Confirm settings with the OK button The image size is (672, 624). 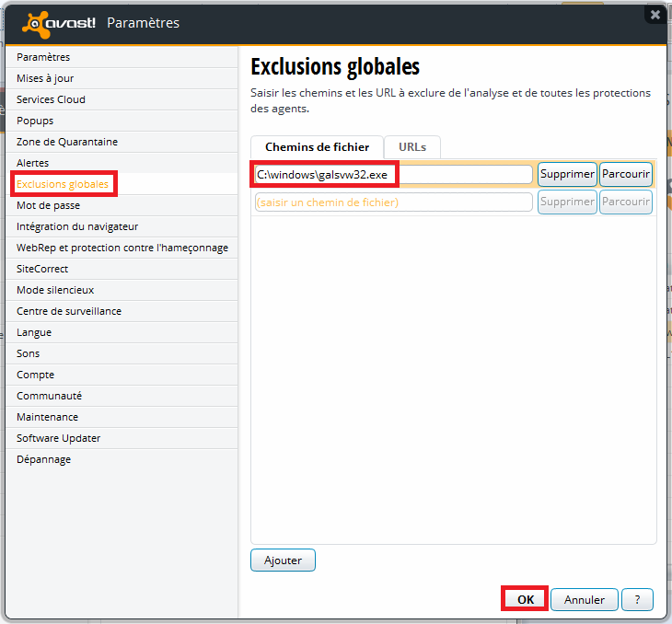[525, 599]
